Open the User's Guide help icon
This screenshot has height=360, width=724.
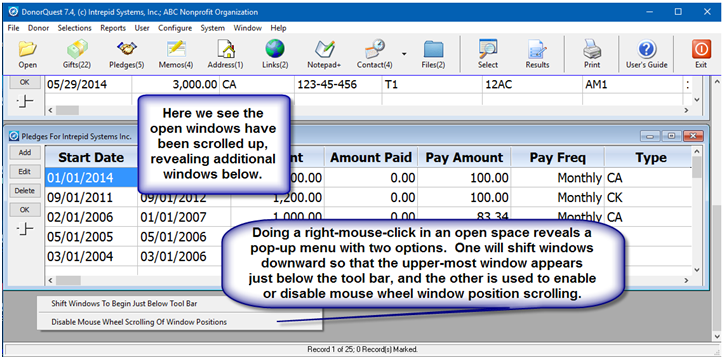point(646,54)
